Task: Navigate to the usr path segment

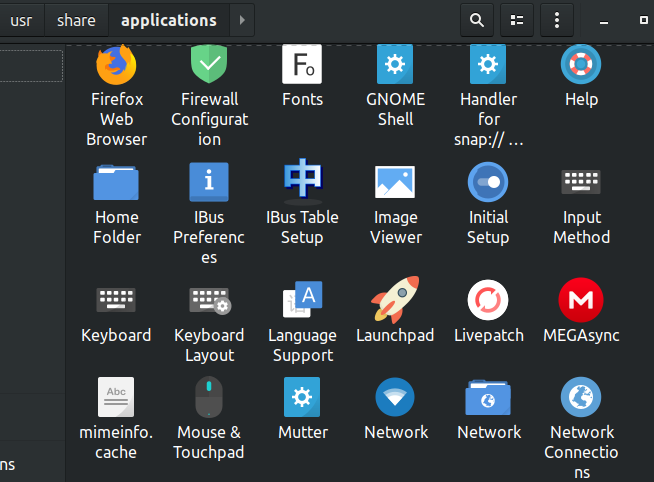Action: tap(21, 20)
